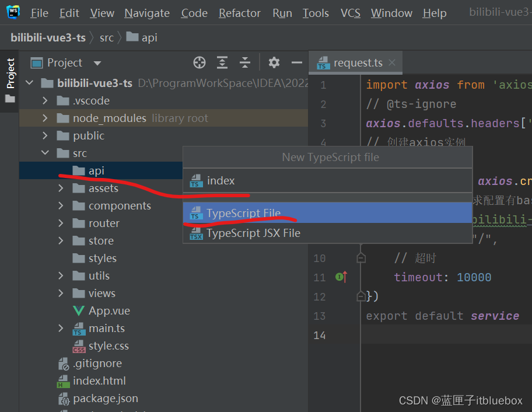This screenshot has width=532, height=412.
Task: Select the styles folder
Action: point(103,259)
